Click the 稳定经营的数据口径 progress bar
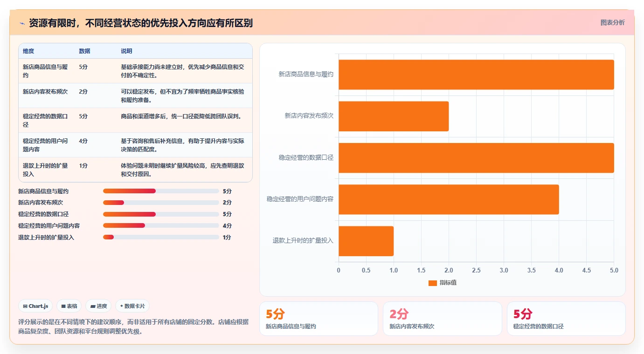644x354 pixels. (x=161, y=214)
